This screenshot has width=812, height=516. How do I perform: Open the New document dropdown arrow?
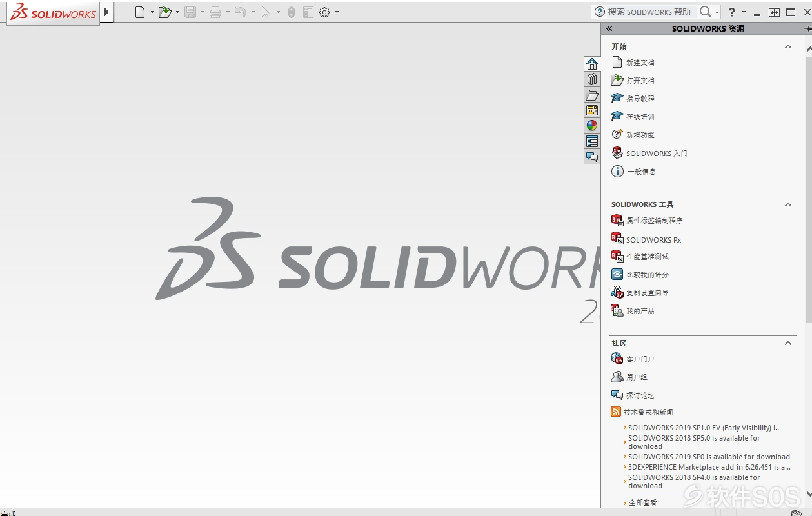(152, 12)
